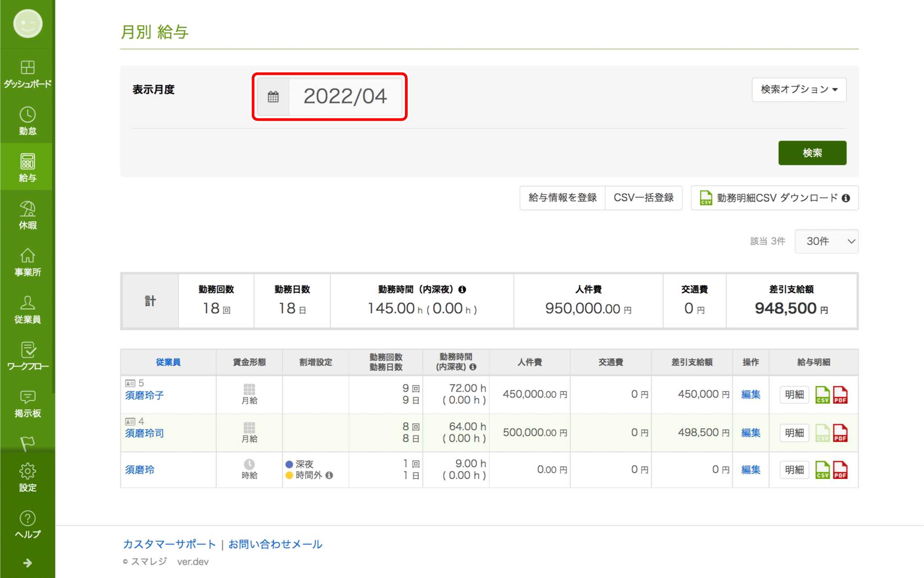Open the 30件 page size dropdown
The image size is (924, 578).
(x=826, y=241)
